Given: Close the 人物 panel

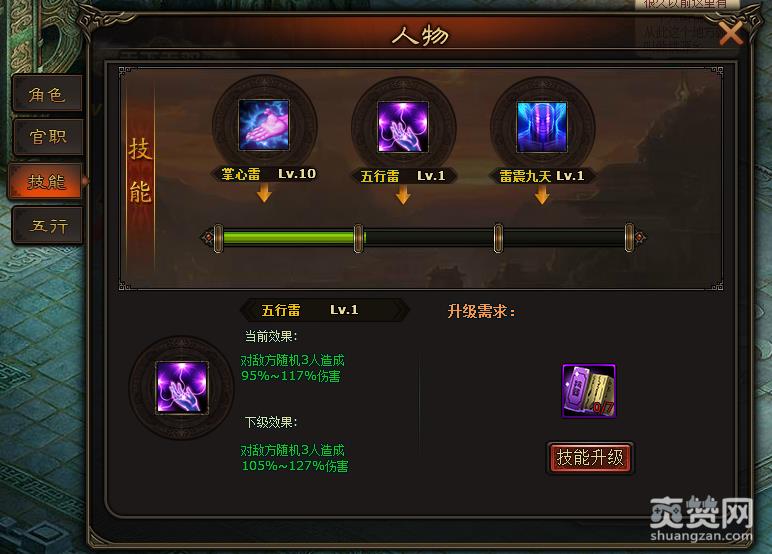Looking at the screenshot, I should click(x=731, y=34).
